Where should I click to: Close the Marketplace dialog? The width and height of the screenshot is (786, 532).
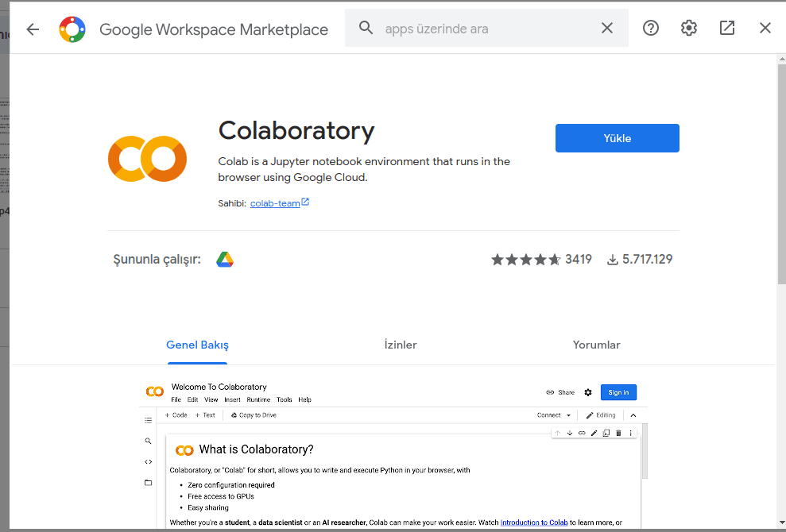[x=765, y=28]
